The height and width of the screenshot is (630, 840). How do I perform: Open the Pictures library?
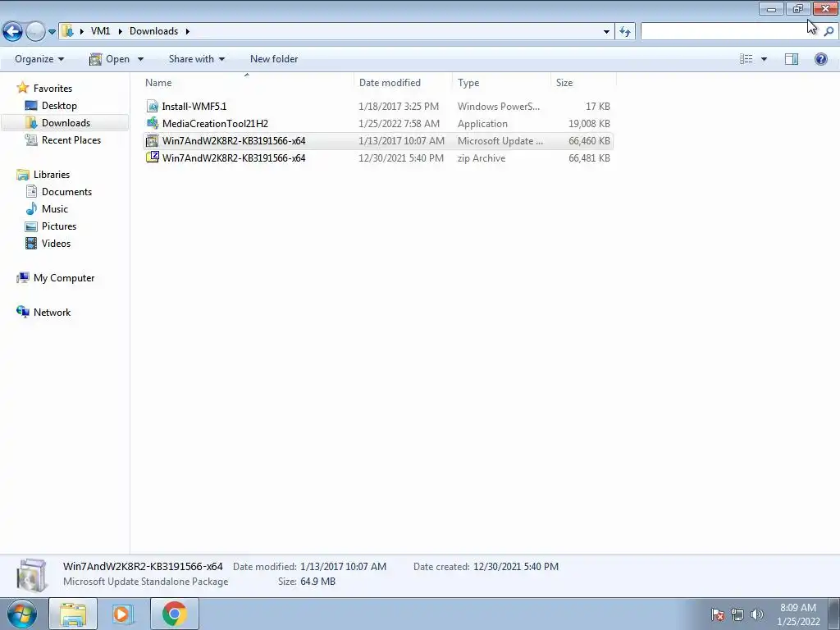click(59, 226)
